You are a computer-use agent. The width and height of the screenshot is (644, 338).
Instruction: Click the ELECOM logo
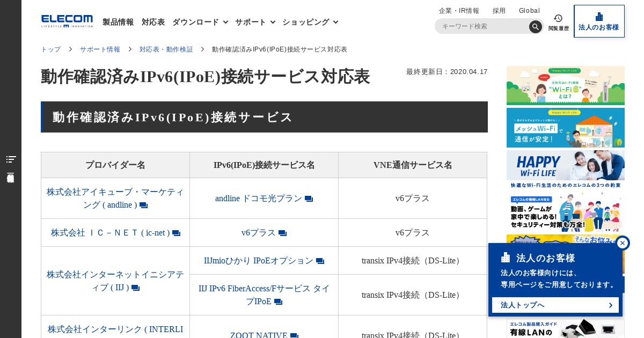point(67,21)
